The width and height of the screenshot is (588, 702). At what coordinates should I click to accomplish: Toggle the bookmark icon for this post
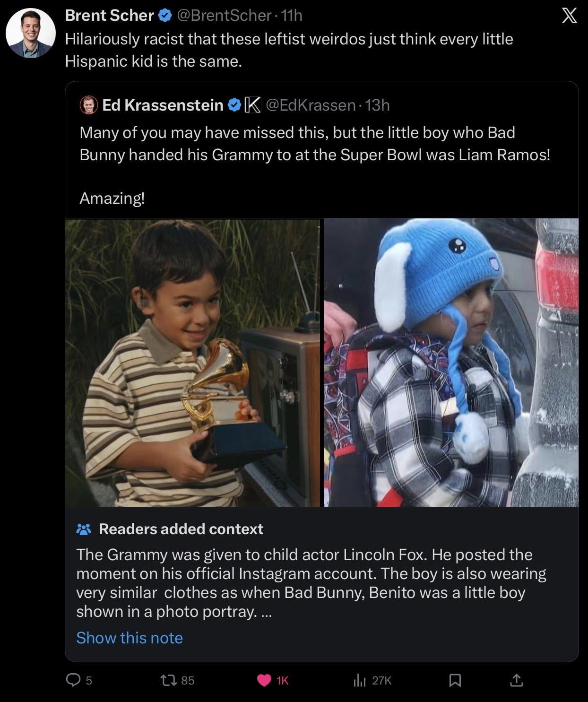pyautogui.click(x=455, y=680)
